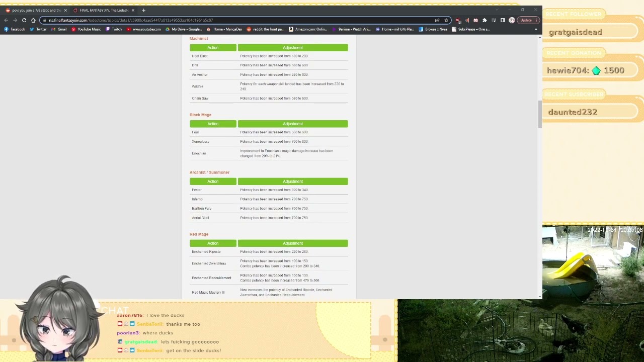The height and width of the screenshot is (362, 644).
Task: Open the tab search chevron in title bar
Action: (x=497, y=10)
